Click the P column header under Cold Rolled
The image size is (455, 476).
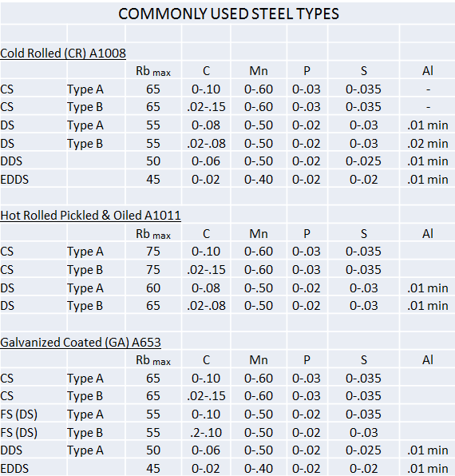pyautogui.click(x=307, y=71)
